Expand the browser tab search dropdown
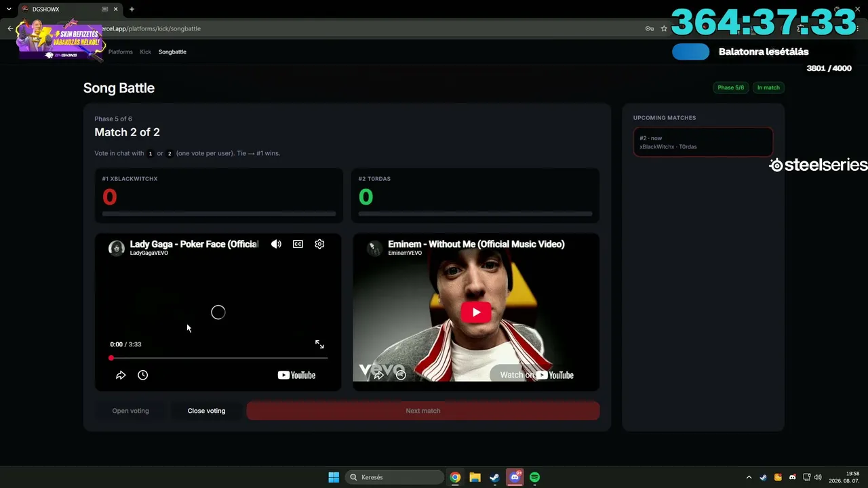 (x=9, y=9)
